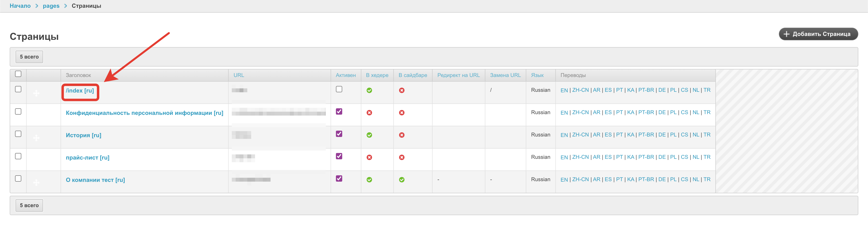Click Добавить Страница button
The height and width of the screenshot is (237, 868).
818,34
